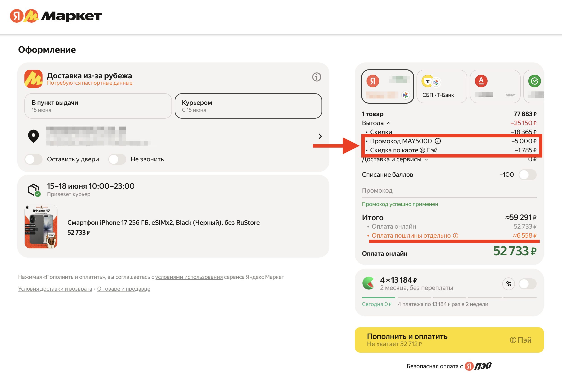Image resolution: width=562 pixels, height=392 pixels.
Task: Click the 4×13 184 ₽ Split amount
Action: click(x=398, y=280)
